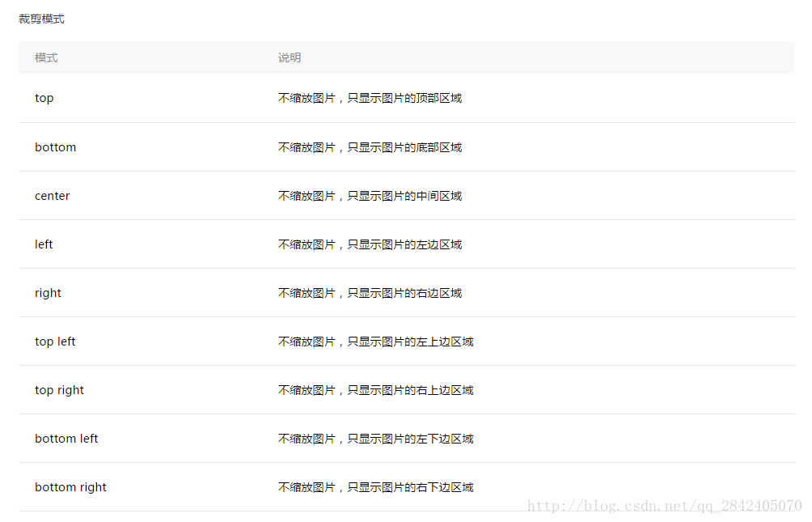Screen dimensions: 812x522
Task: Click the 'bottom right' mode cell
Action: coord(70,487)
